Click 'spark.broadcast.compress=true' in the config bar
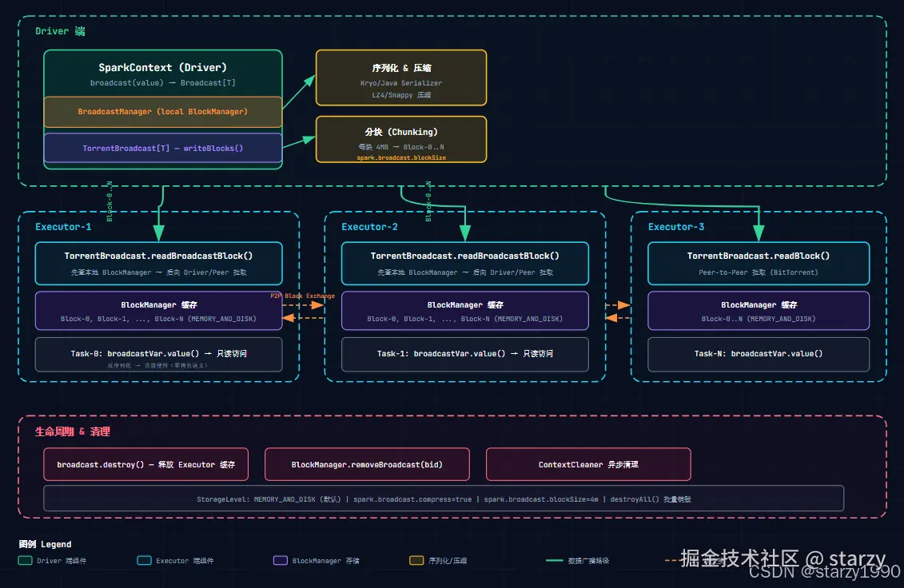904x588 pixels. pyautogui.click(x=412, y=499)
